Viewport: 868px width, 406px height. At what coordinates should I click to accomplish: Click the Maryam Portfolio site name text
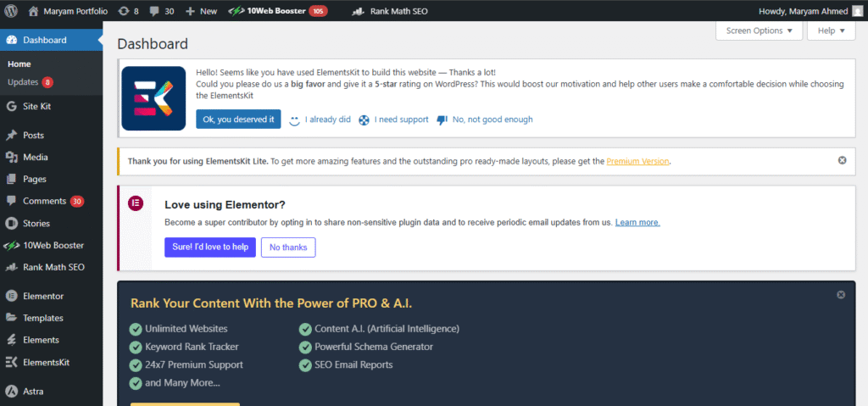tap(75, 10)
